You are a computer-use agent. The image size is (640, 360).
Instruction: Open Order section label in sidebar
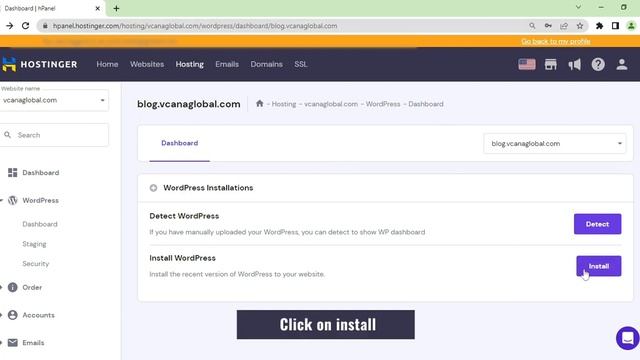pos(32,287)
